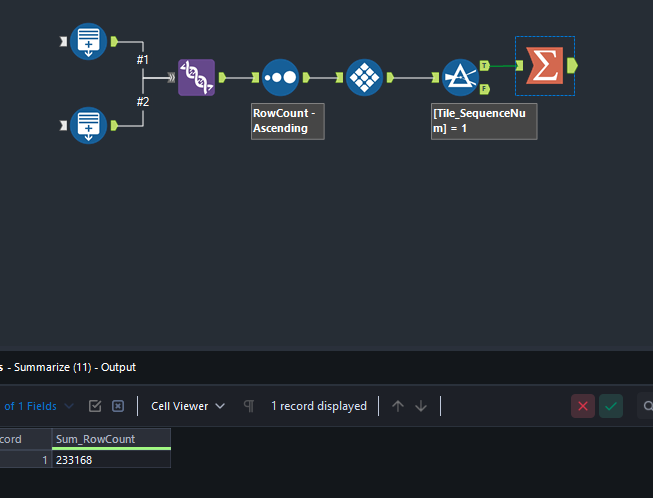Image resolution: width=653 pixels, height=498 pixels.
Task: Click the Union tool's input anchor
Action: 171,77
